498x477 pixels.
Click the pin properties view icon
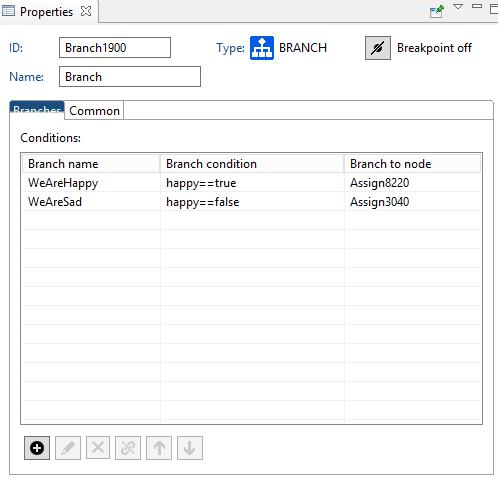point(437,12)
